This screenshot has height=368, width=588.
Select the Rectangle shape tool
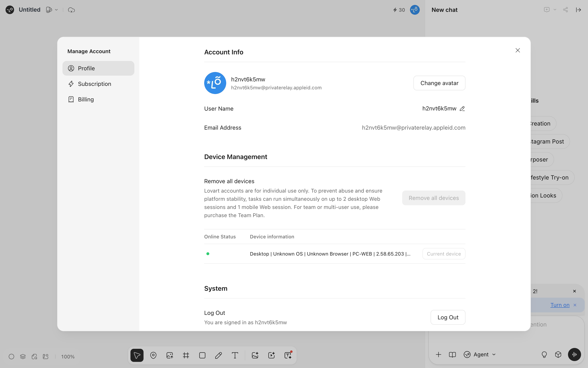pyautogui.click(x=202, y=355)
